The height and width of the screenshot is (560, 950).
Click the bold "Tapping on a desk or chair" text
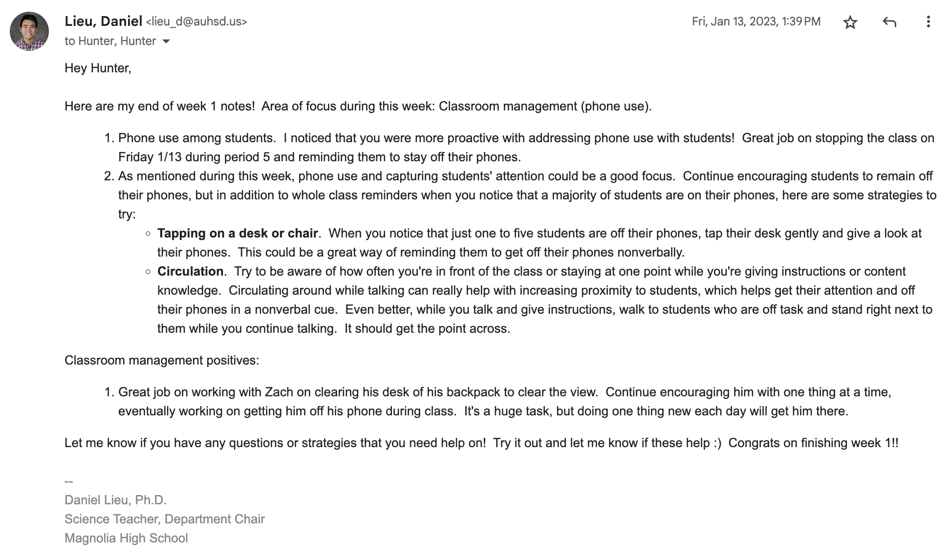coord(237,233)
